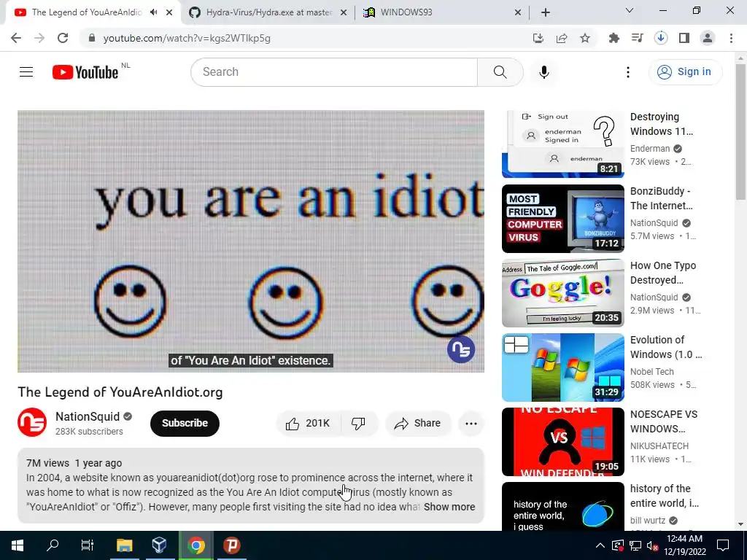This screenshot has height=560, width=747.
Task: Open the media control icon in toolbar
Action: [x=638, y=38]
